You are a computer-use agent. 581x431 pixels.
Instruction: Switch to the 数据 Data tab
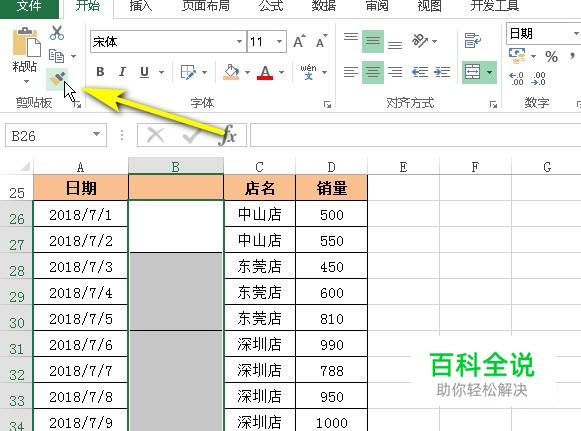[x=323, y=6]
